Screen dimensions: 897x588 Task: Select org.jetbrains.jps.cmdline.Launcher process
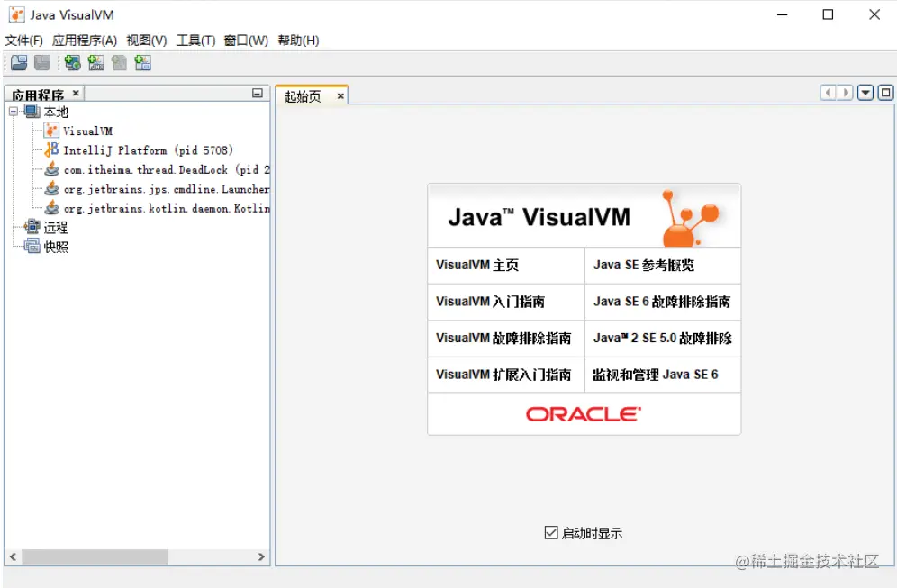167,189
